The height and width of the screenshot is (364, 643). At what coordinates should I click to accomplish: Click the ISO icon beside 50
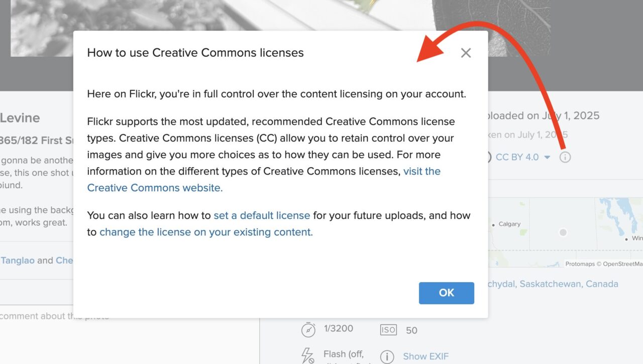[x=388, y=330]
